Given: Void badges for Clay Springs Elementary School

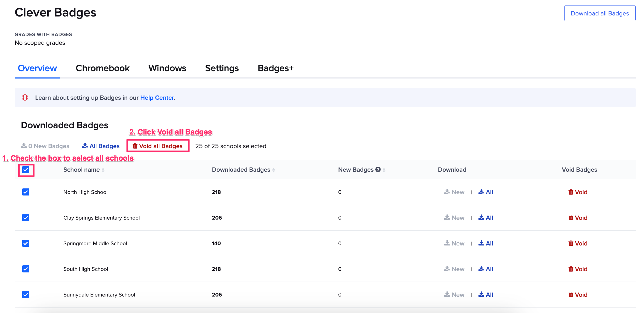Looking at the screenshot, I should pos(578,218).
